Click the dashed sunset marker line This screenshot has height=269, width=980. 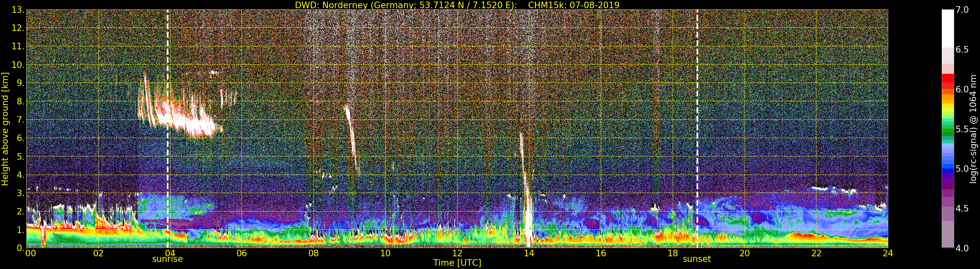click(697, 129)
